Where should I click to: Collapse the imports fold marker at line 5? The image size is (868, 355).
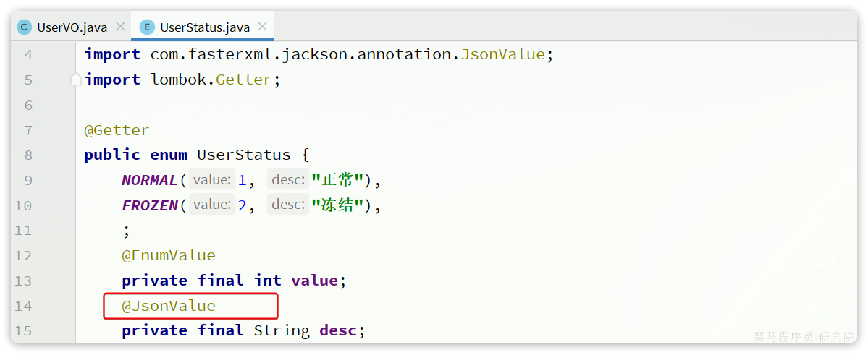(76, 80)
